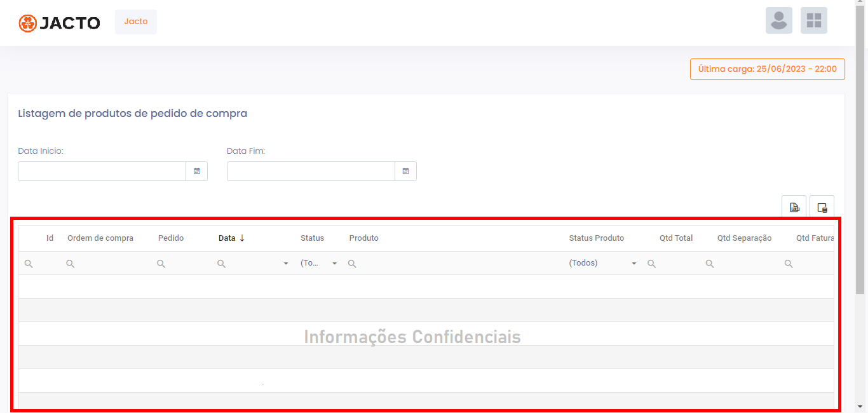
Task: Click the page scrollbar down arrow
Action: tap(861, 407)
